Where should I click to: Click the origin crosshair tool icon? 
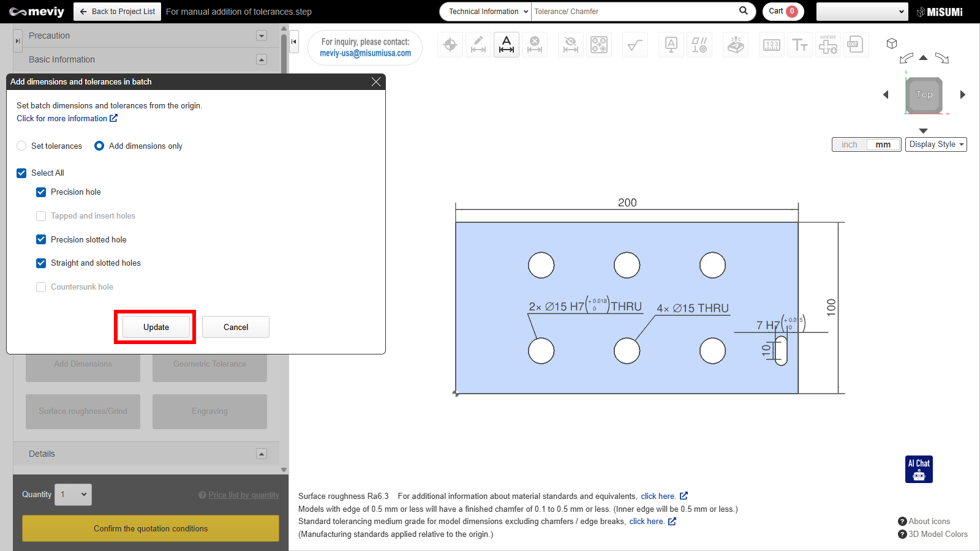(x=450, y=45)
